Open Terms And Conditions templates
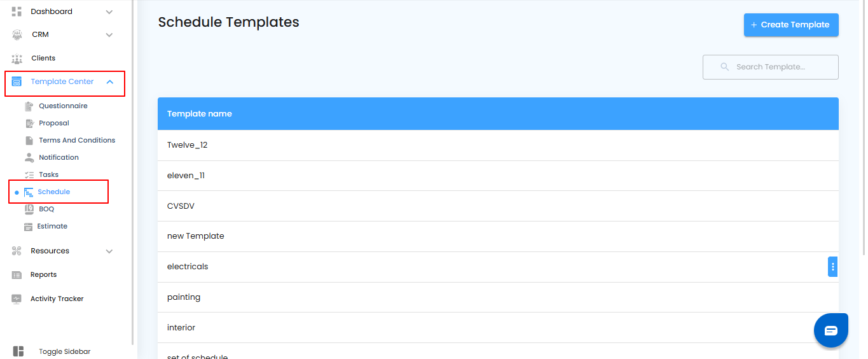Screen dimensions: 868x359 [x=77, y=141]
